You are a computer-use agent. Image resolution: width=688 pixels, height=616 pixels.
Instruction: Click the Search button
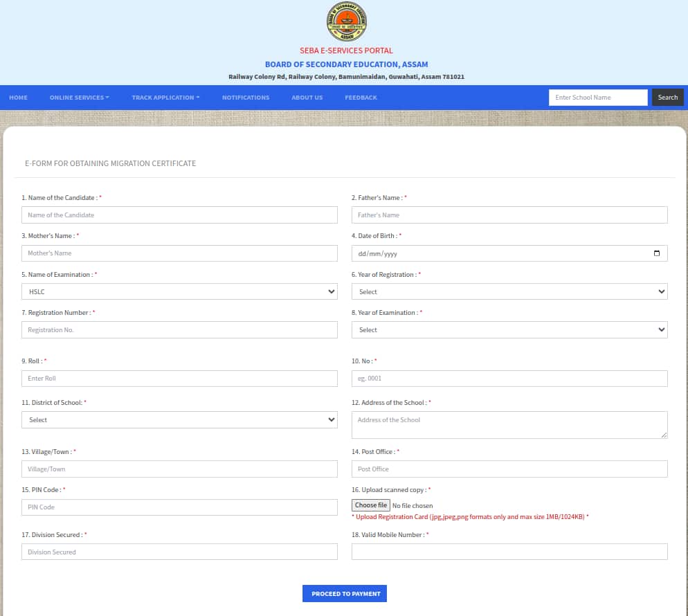tap(667, 98)
